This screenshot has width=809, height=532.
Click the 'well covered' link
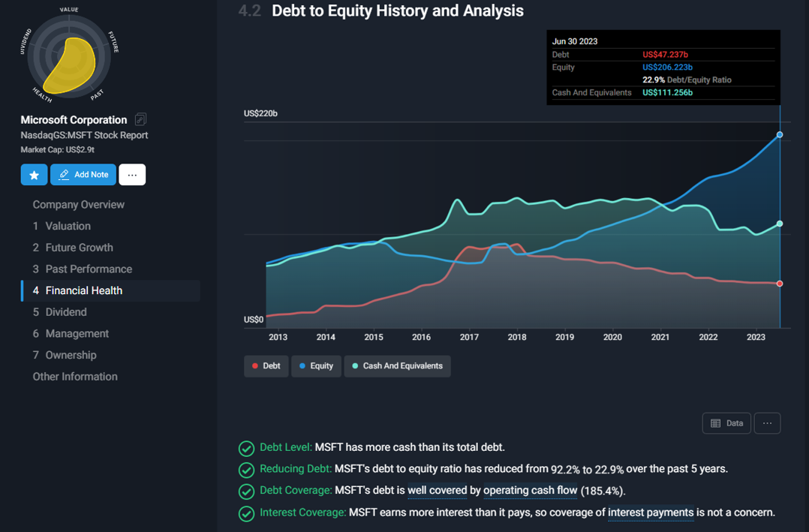(x=437, y=490)
